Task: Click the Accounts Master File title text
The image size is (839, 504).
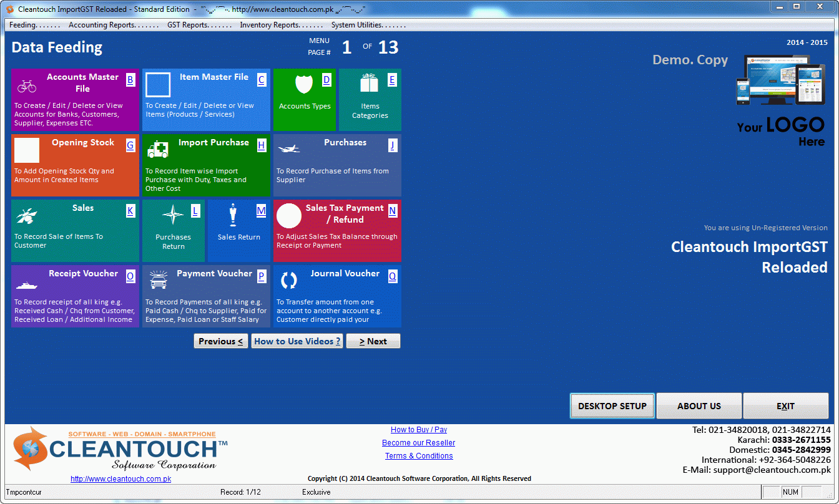Action: click(82, 82)
